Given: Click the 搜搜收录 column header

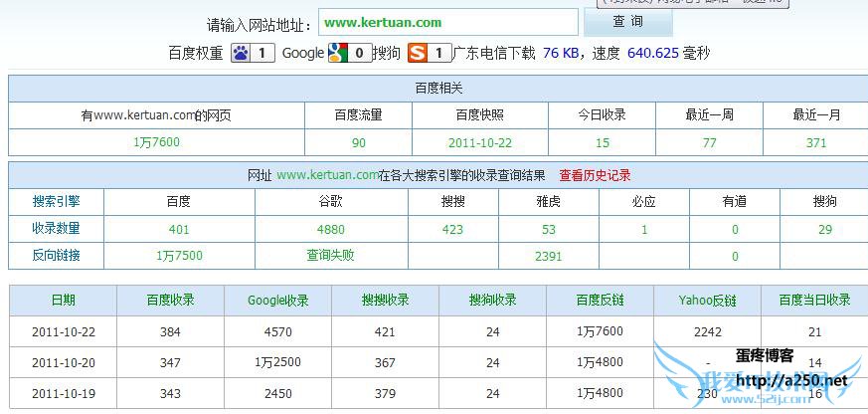Looking at the screenshot, I should [x=386, y=300].
